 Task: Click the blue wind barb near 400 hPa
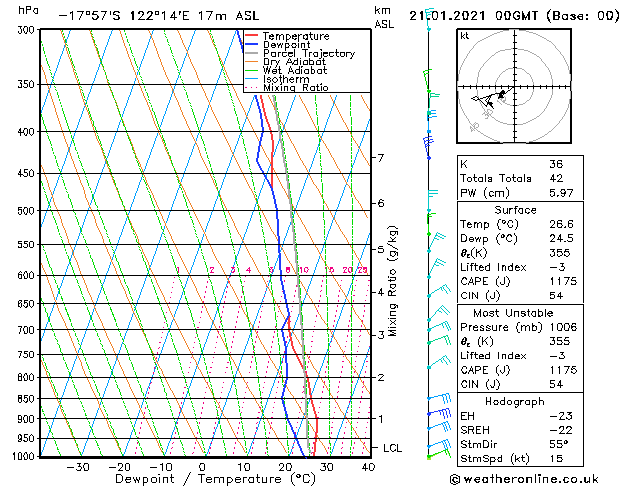[428, 148]
